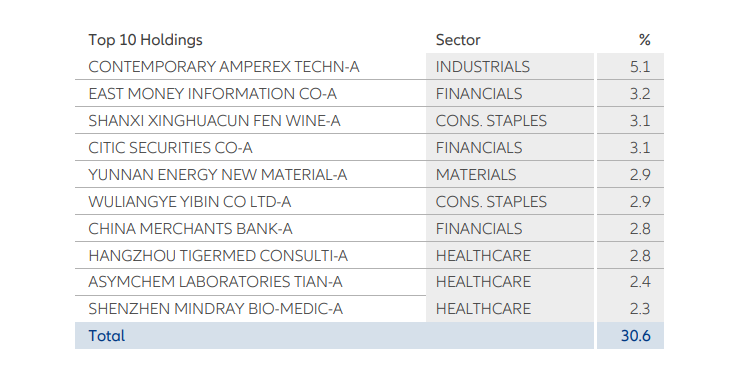Click the 3.2 percentage value
Viewport: 751px width, 387px height.
640,93
